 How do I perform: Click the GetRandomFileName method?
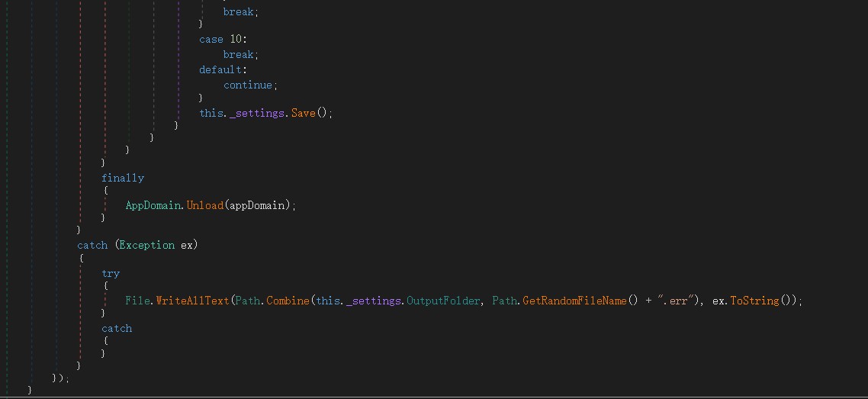click(x=574, y=301)
